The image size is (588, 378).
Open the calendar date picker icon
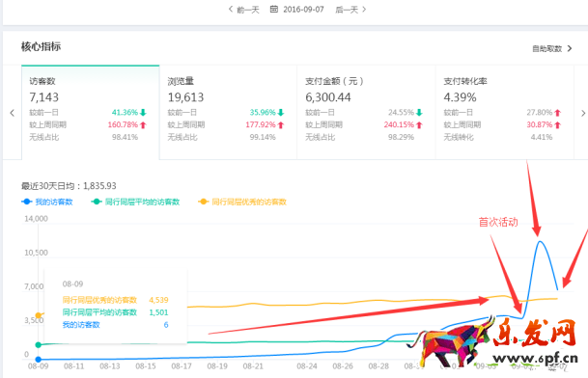click(x=274, y=9)
